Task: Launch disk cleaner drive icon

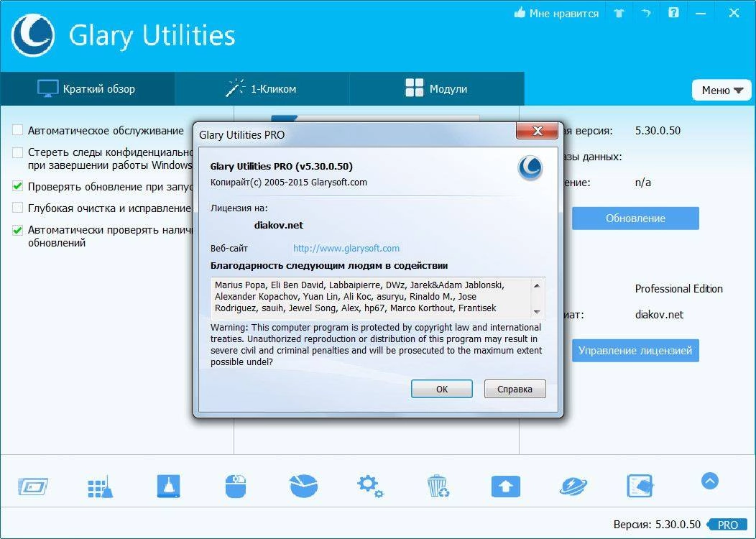Action: coord(168,486)
